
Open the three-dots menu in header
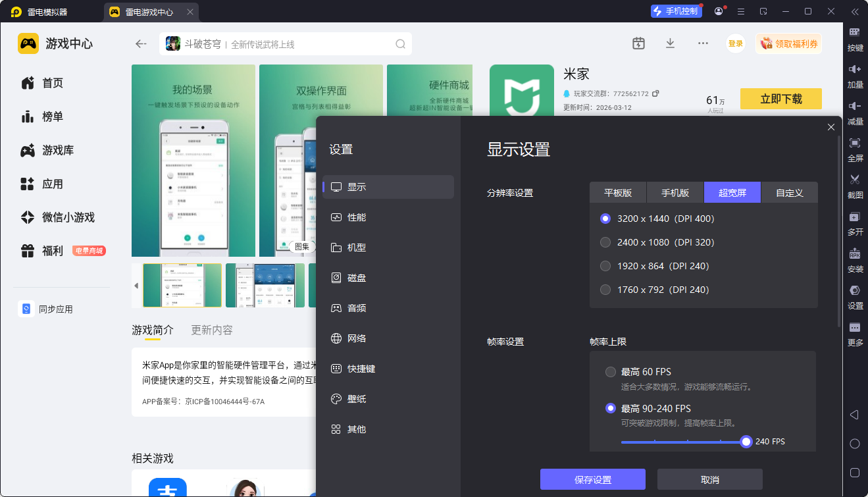(x=703, y=43)
